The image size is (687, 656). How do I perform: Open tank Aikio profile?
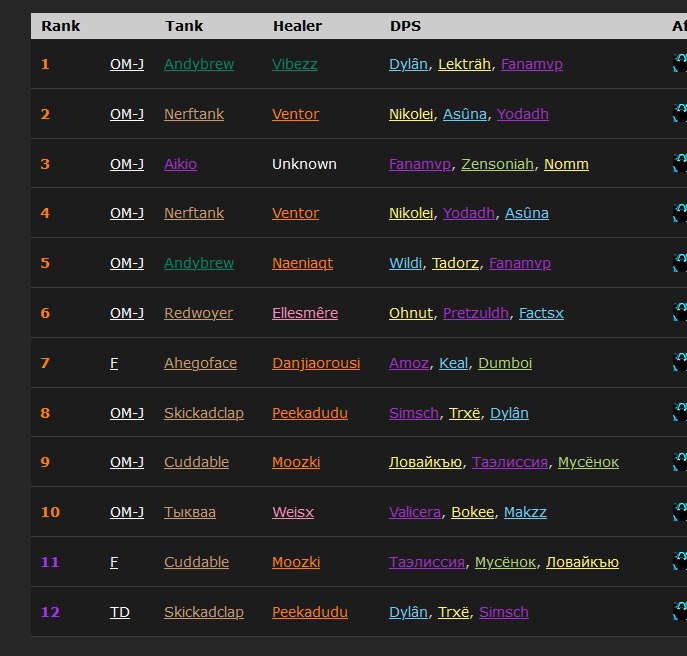click(x=181, y=164)
